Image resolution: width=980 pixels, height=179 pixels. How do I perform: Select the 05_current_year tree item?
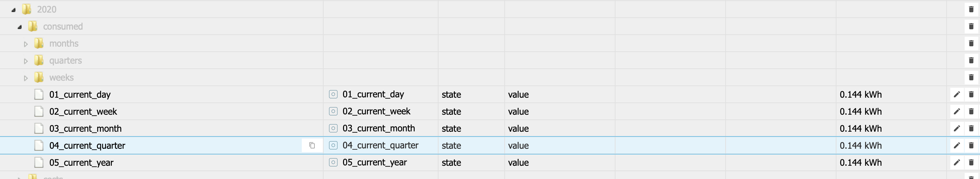pyautogui.click(x=81, y=163)
